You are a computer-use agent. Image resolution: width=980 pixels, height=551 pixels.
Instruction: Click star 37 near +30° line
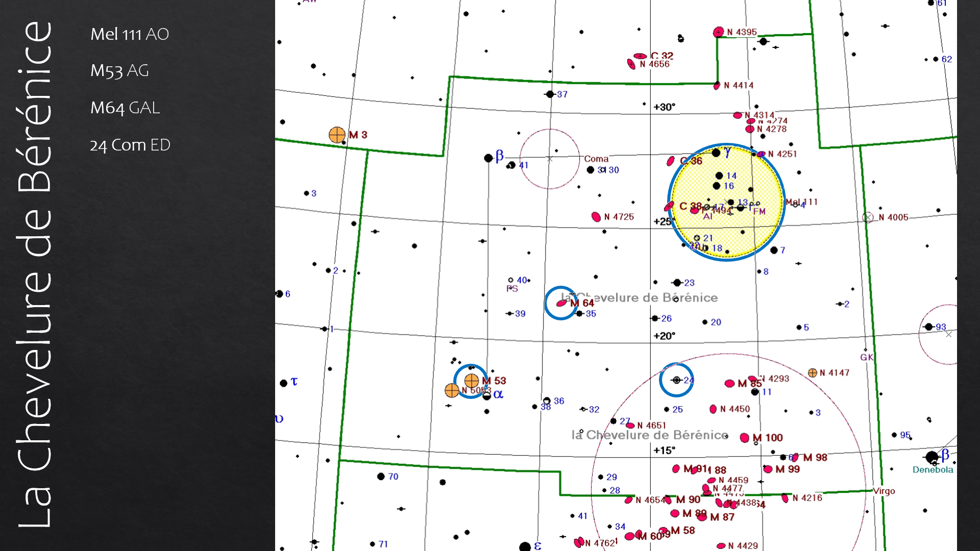pos(550,94)
